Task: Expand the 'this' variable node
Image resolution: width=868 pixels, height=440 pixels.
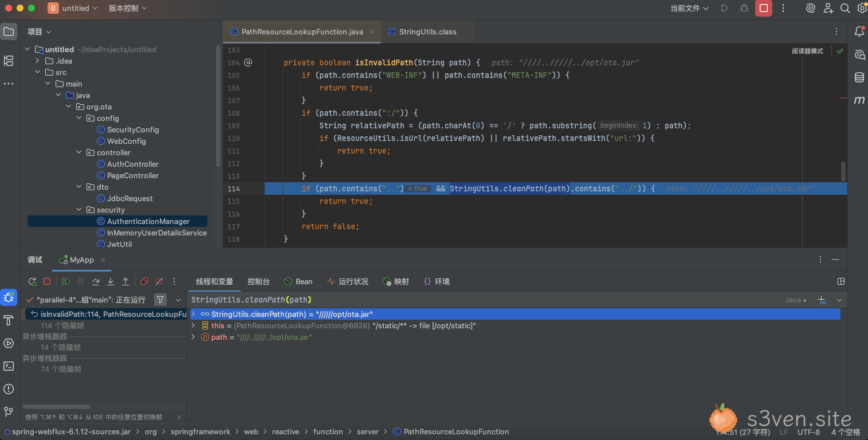Action: 193,325
